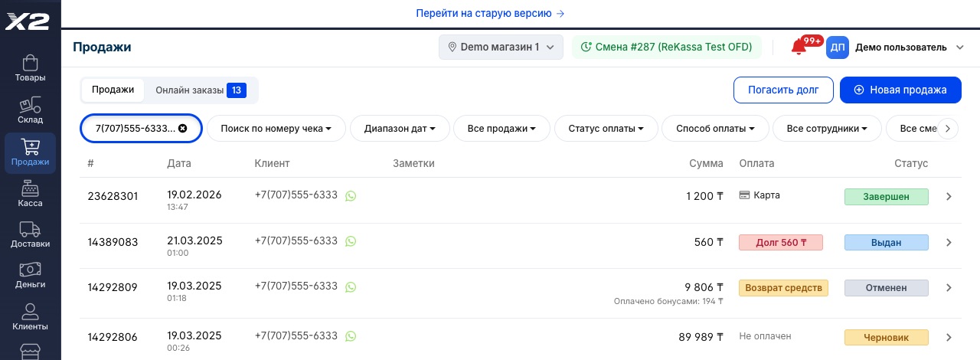This screenshot has width=980, height=360.
Task: Open Доставки section in sidebar
Action: pyautogui.click(x=30, y=235)
